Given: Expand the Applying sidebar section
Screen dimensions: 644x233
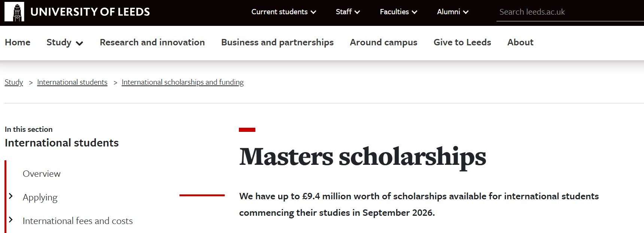Looking at the screenshot, I should coord(40,197).
